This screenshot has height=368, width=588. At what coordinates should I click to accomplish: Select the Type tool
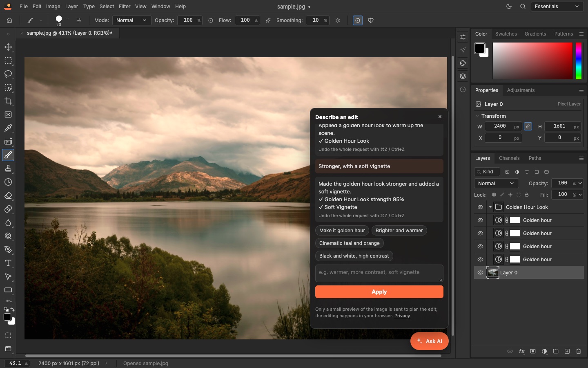8,263
